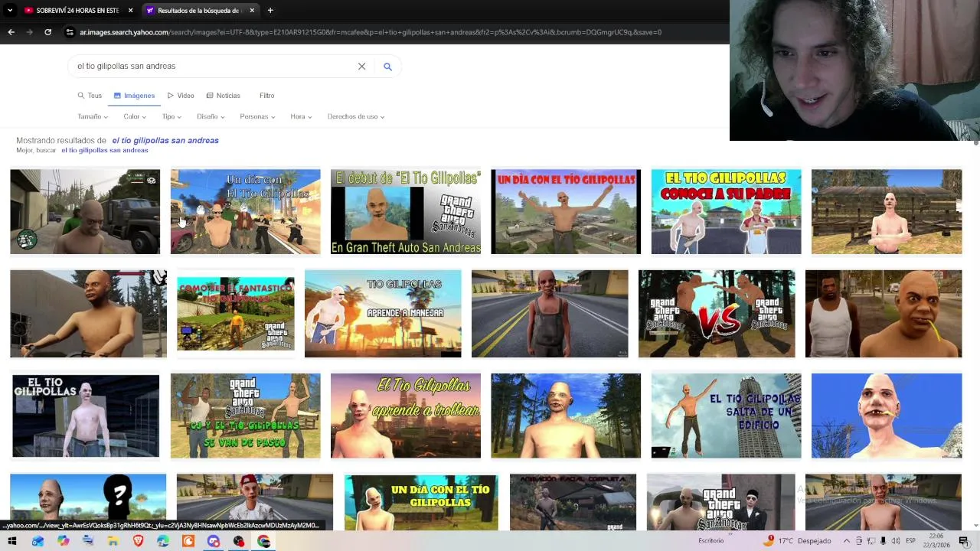The height and width of the screenshot is (551, 980).
Task: Open the VS fight GTA thumbnail
Action: click(717, 314)
